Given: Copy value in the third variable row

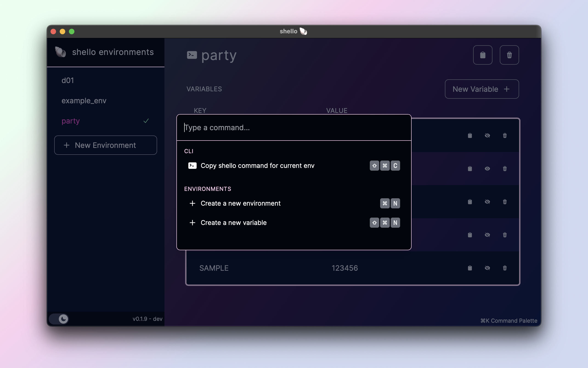Looking at the screenshot, I should coord(470,202).
